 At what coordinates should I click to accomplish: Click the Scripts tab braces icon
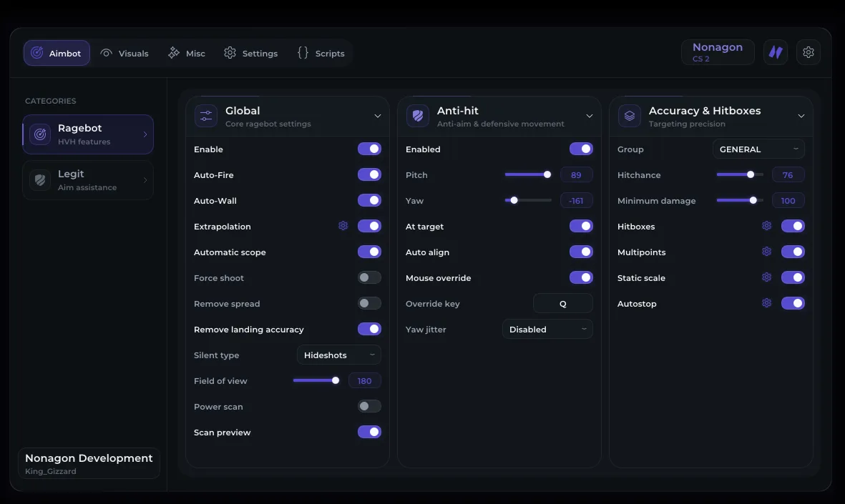click(x=303, y=52)
